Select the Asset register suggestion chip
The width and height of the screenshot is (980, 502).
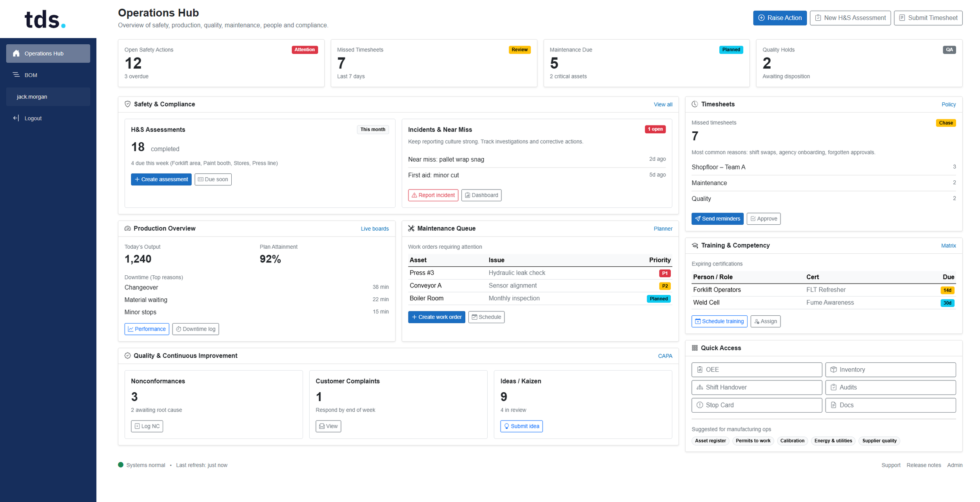[x=710, y=440]
